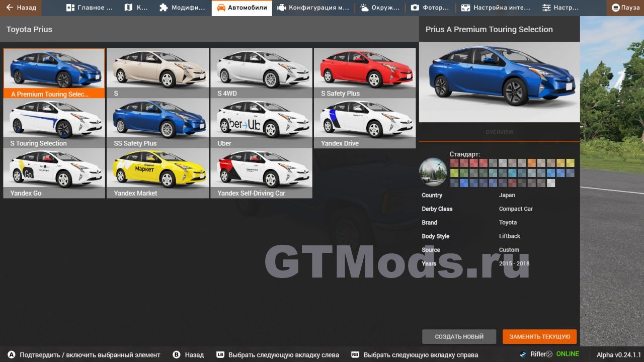Choose the beige Prius S configuration
Viewport: 644px width, 362px height.
[158, 73]
